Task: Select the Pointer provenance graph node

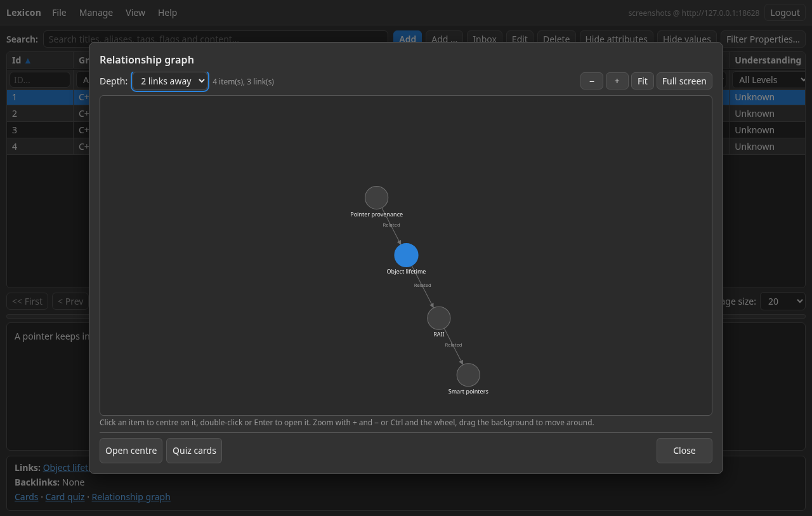Action: (x=376, y=197)
